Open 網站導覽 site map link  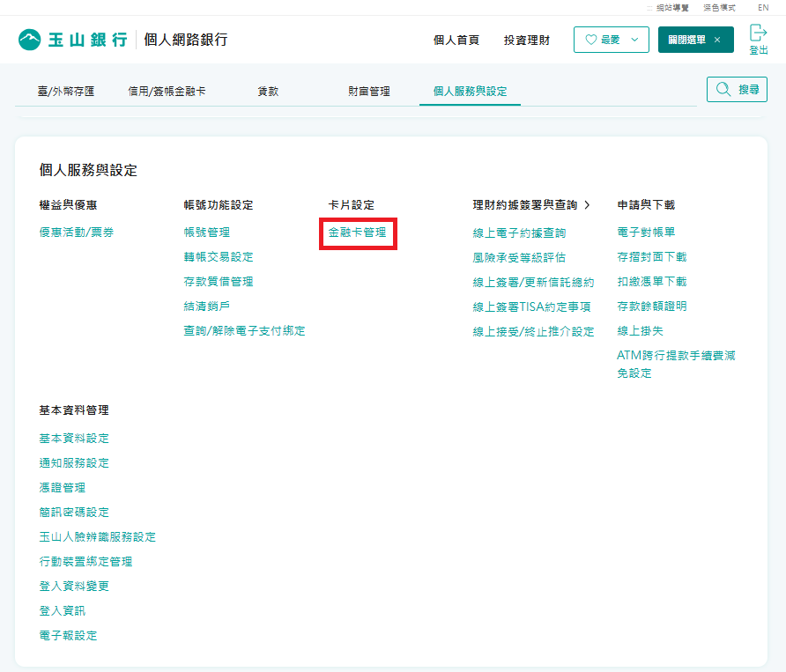[x=672, y=8]
